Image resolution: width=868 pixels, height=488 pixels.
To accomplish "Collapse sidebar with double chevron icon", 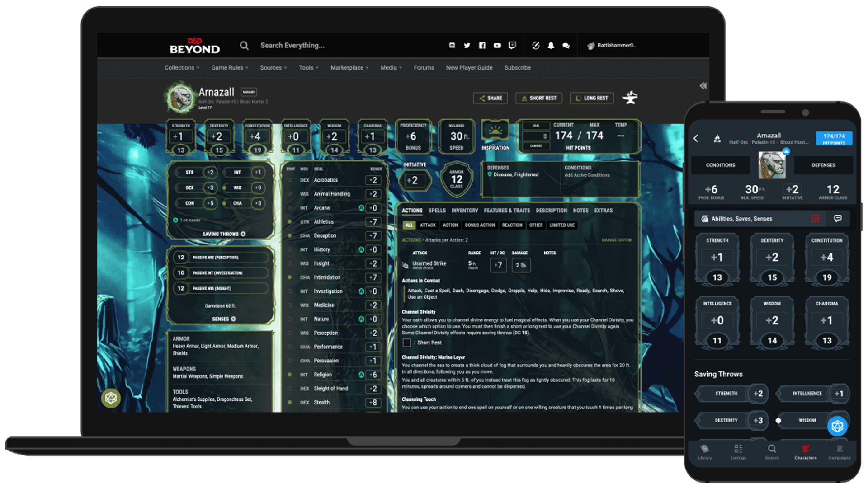I will pyautogui.click(x=703, y=86).
